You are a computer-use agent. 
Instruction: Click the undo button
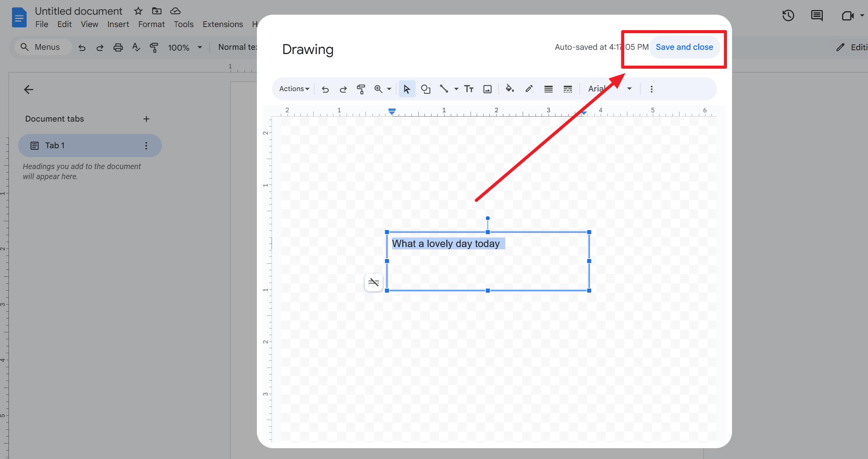pyautogui.click(x=324, y=89)
